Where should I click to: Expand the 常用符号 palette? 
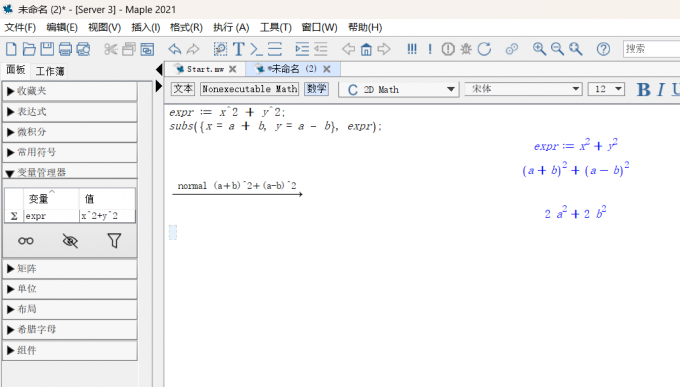70,152
